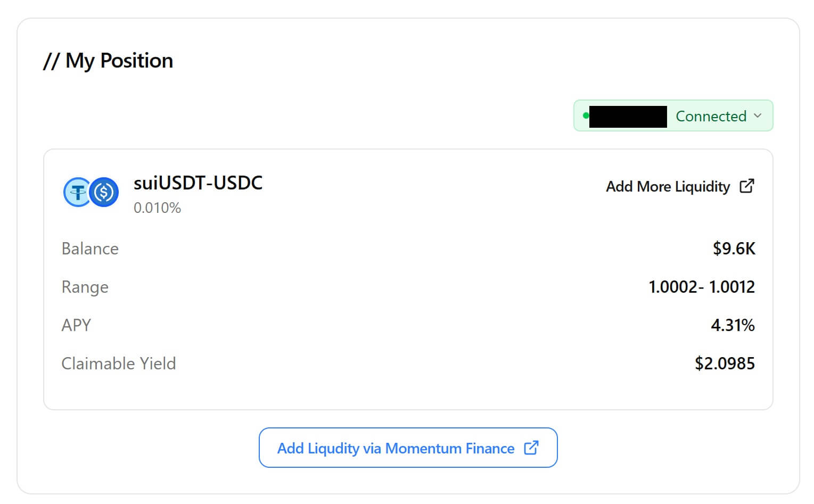The image size is (814, 504).
Task: Click the 4.31% APY value
Action: point(733,325)
